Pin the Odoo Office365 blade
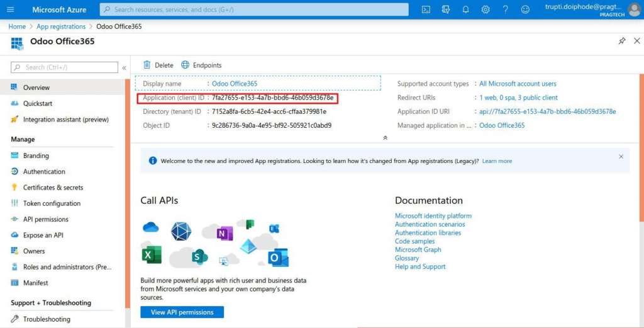Image resolution: width=644 pixels, height=328 pixels. point(622,41)
